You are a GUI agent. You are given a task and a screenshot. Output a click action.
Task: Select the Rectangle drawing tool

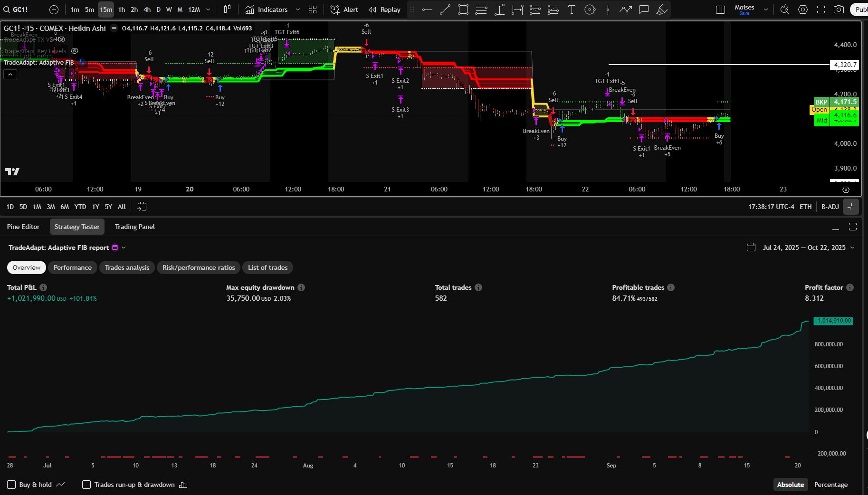point(463,10)
